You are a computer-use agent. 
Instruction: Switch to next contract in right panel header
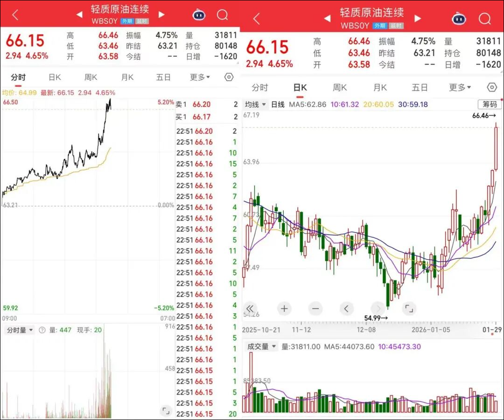(x=418, y=18)
